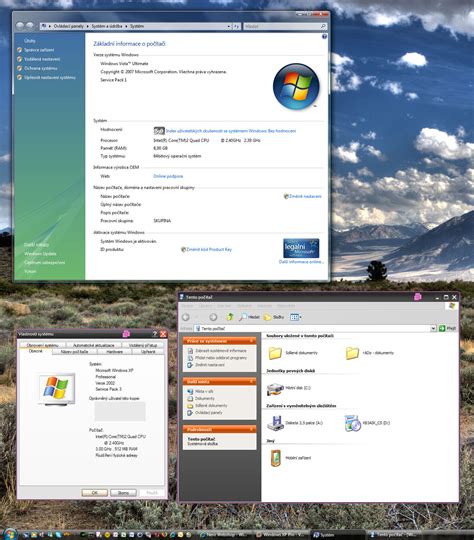
Task: Open Ovládací panely in Další místa
Action: (x=208, y=413)
